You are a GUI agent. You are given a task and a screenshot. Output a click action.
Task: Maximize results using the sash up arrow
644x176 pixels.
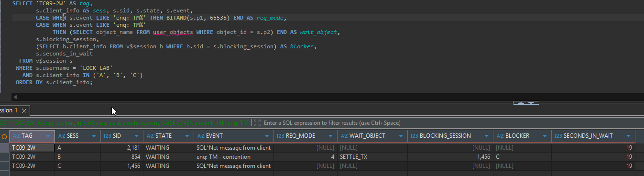click(x=521, y=103)
